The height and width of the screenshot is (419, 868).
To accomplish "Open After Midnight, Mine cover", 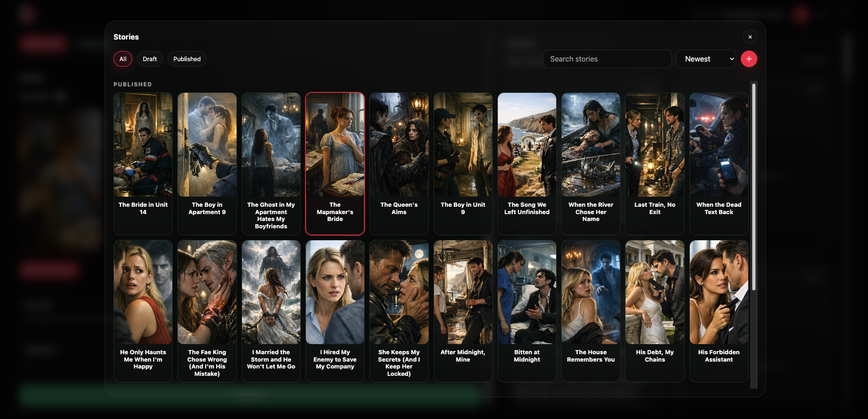I will point(463,292).
